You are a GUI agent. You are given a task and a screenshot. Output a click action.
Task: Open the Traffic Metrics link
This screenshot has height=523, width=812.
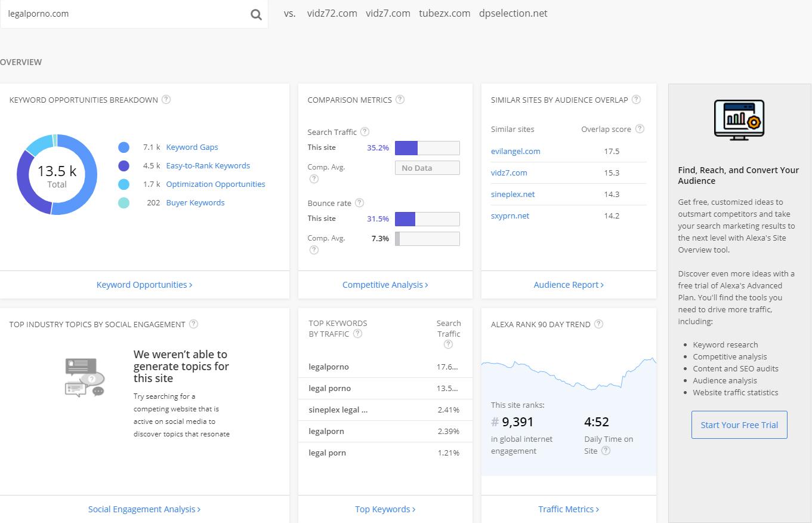[569, 509]
